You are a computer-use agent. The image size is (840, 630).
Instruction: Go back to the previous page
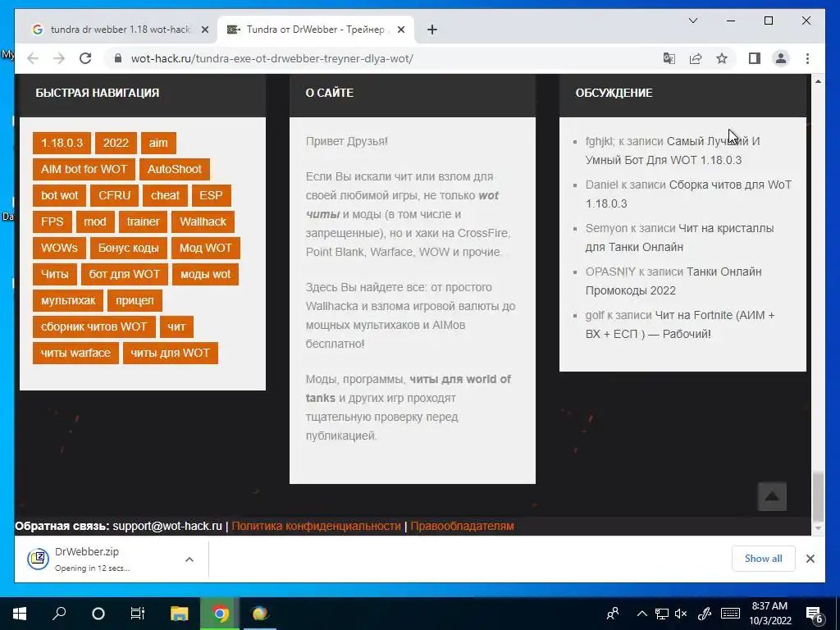tap(33, 58)
